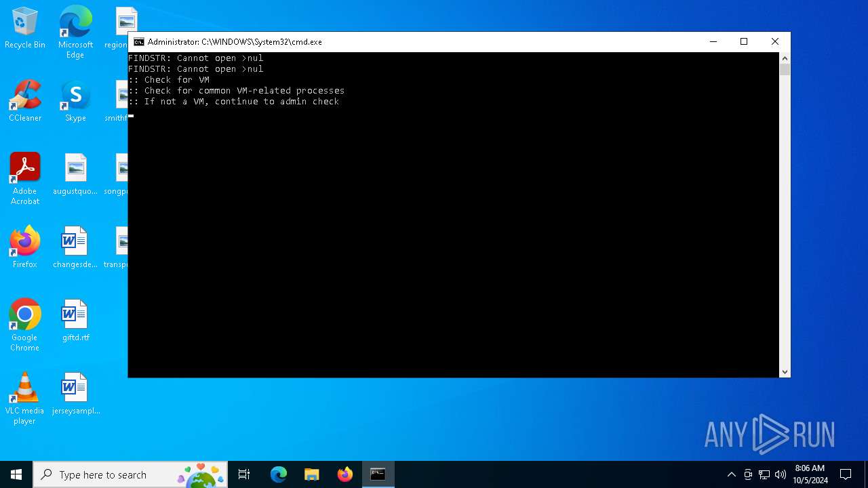Click the cmd.exe title bar system icon

click(139, 42)
